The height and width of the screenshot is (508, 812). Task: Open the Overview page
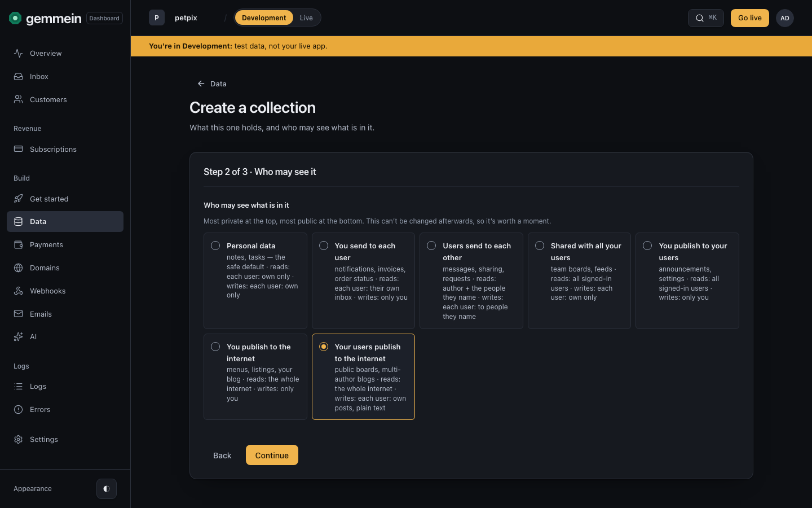tap(65, 53)
